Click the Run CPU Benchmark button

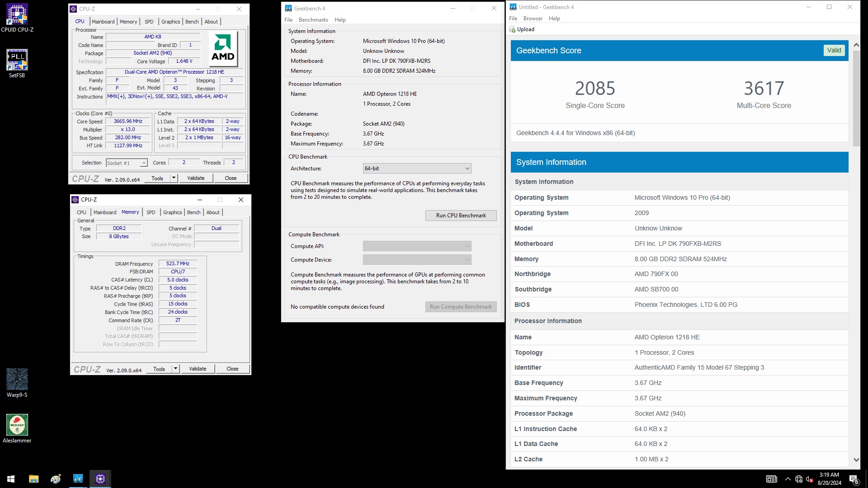pyautogui.click(x=461, y=216)
